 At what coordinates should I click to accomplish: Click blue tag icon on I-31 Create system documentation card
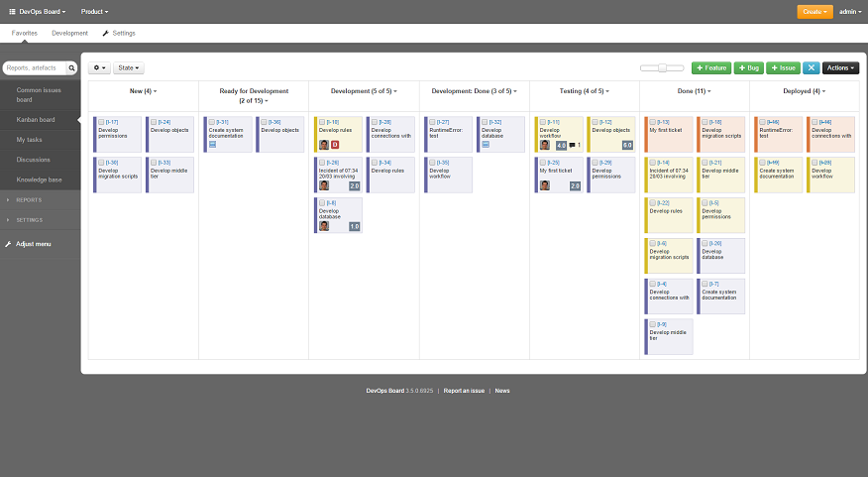pos(213,145)
